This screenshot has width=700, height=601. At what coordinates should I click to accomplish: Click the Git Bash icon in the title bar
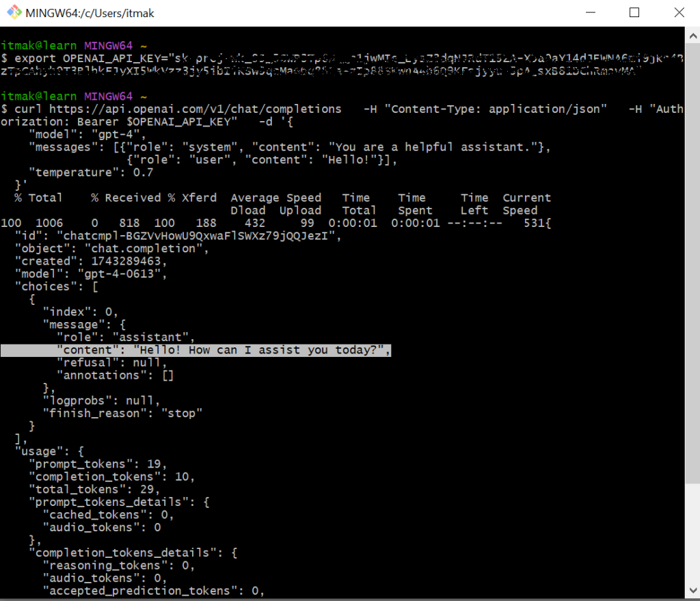tap(14, 12)
